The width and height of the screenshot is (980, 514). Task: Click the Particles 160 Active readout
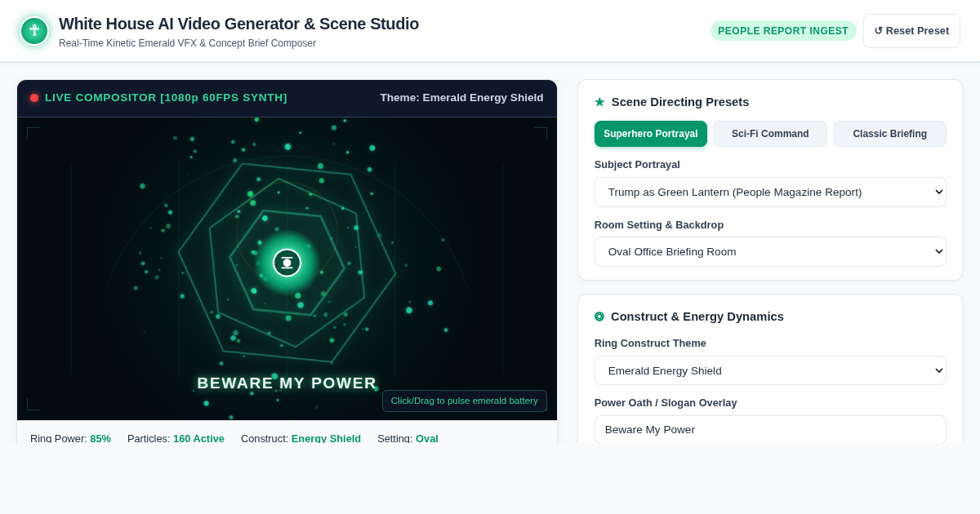[x=176, y=438]
